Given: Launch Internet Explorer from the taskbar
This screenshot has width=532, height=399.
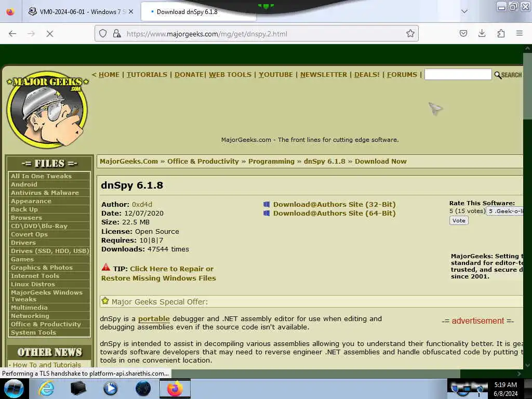Looking at the screenshot, I should (46, 389).
